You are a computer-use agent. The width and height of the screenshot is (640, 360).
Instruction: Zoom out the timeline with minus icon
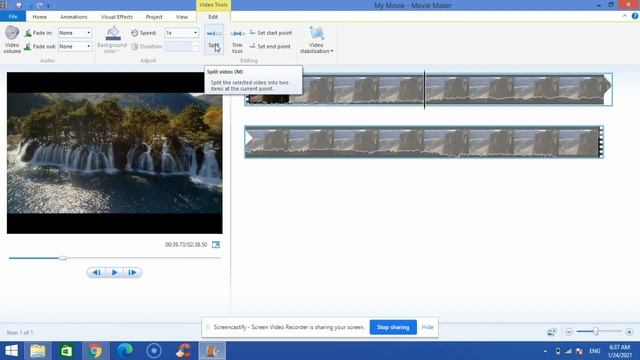pos(569,332)
